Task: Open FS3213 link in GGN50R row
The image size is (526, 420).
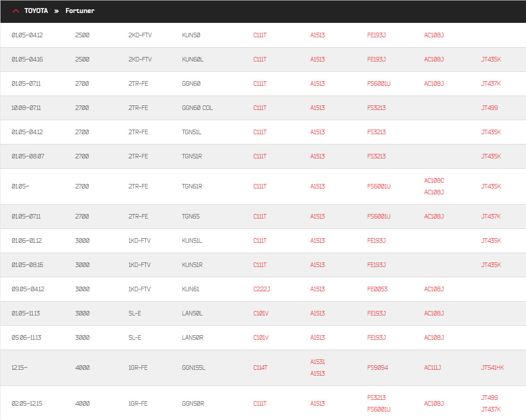Action: pyautogui.click(x=376, y=398)
